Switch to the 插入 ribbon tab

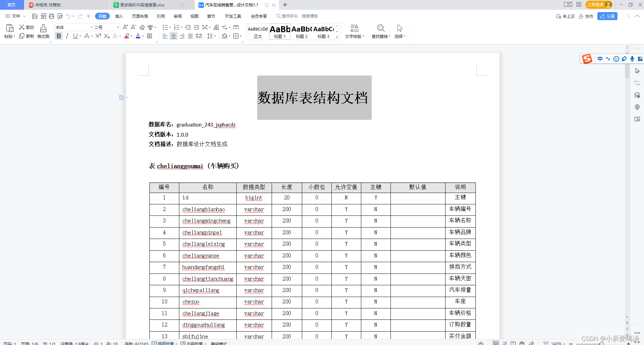[119, 16]
